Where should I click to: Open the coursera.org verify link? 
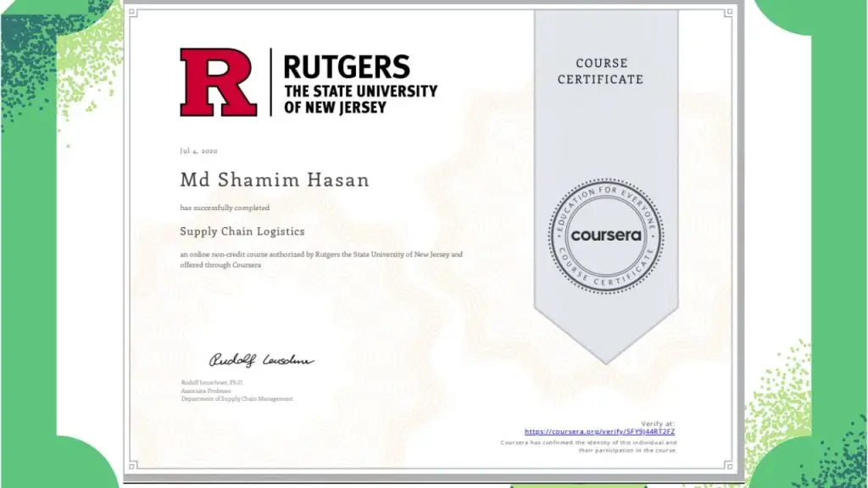599,431
